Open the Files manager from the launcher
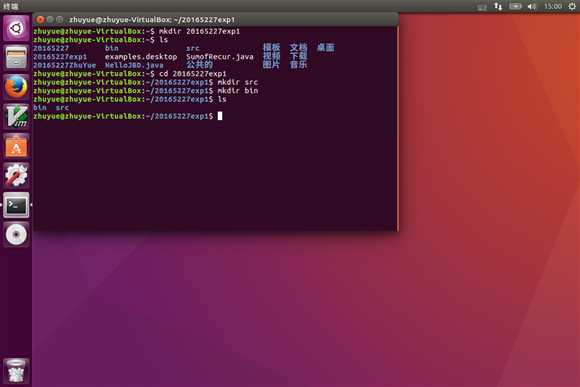 pos(16,58)
